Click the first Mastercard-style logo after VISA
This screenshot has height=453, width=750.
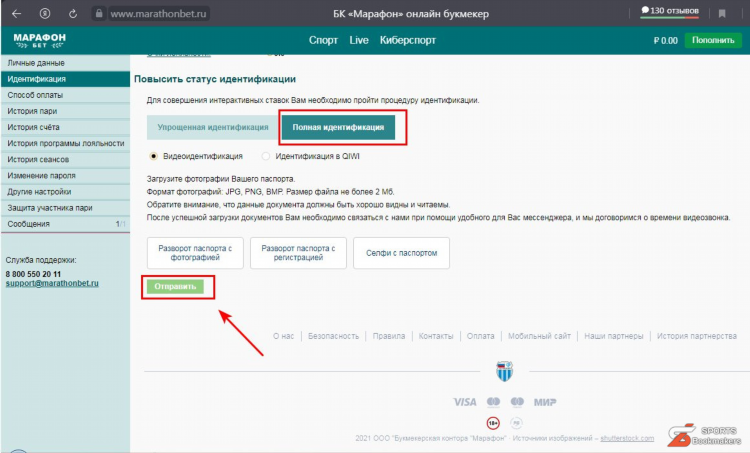(x=493, y=402)
